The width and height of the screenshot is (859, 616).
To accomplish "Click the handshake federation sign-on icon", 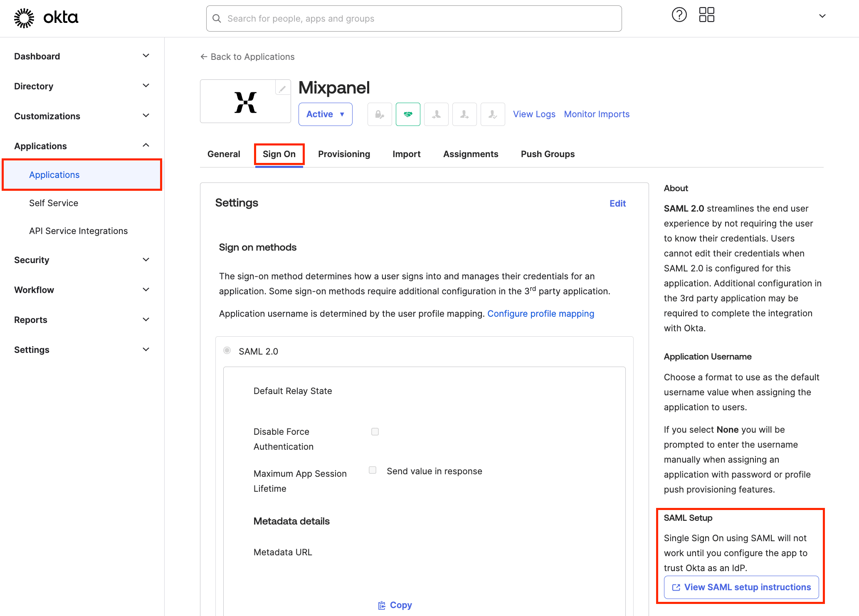I will pos(408,114).
